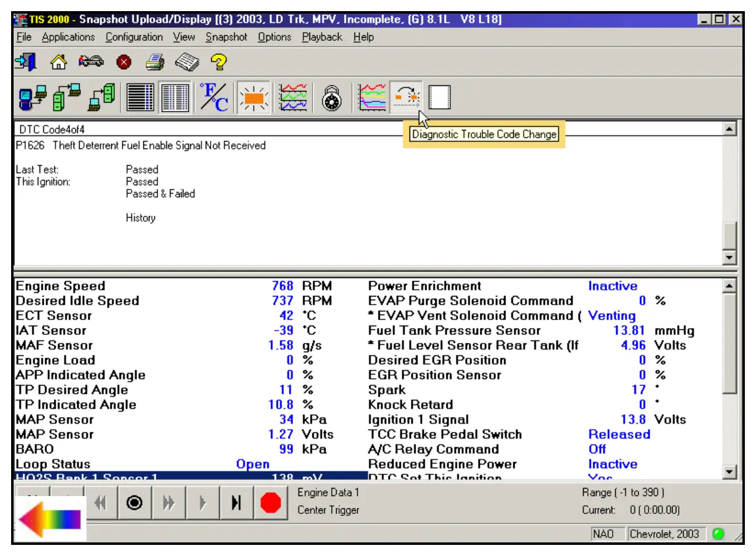Click the handheld-to-computer upload icon
Viewport: 756px width, 556px height.
pyautogui.click(x=32, y=98)
